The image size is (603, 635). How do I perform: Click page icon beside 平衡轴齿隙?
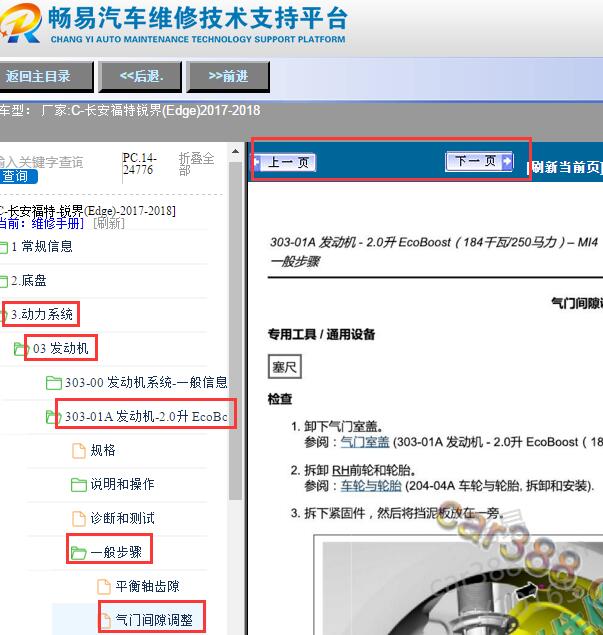pos(104,587)
